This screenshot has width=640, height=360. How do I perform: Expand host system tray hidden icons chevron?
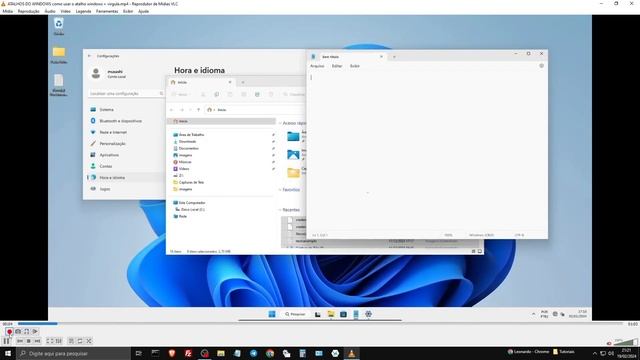[594, 353]
